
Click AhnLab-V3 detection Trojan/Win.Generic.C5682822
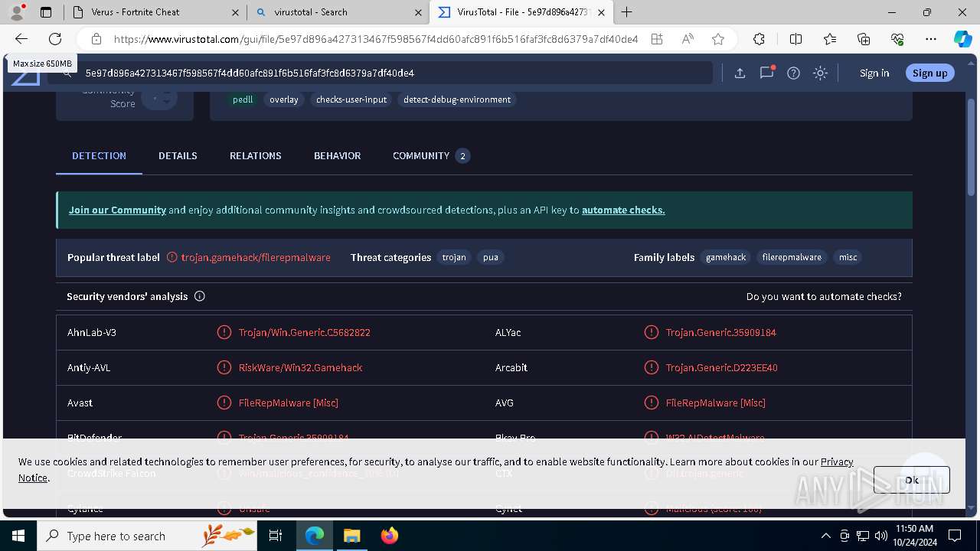click(x=304, y=332)
